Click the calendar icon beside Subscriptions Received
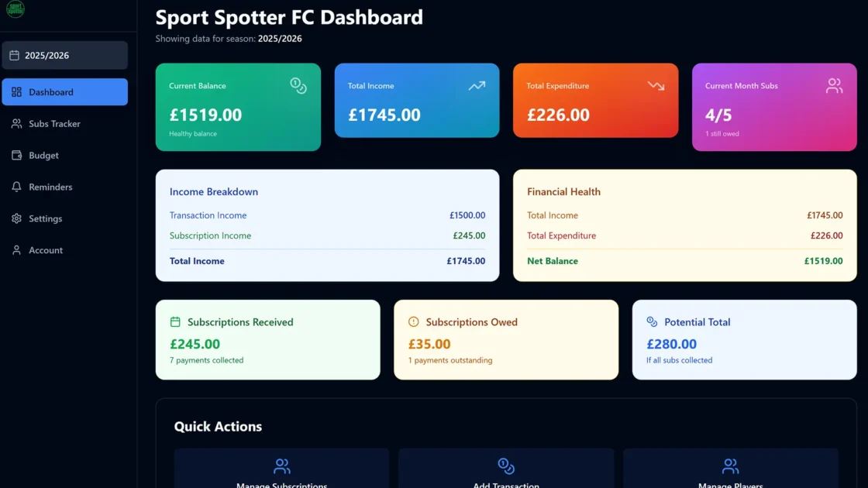Viewport: 868px width, 488px height. click(x=177, y=322)
